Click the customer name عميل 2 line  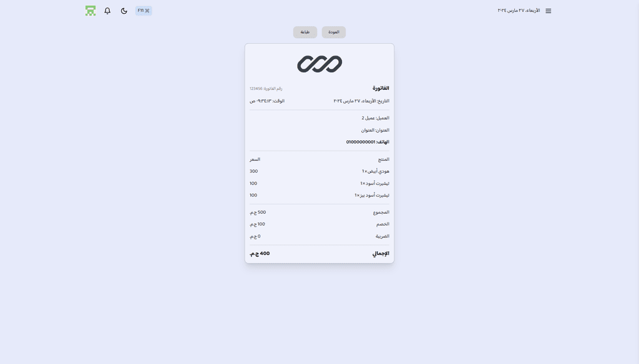pyautogui.click(x=375, y=118)
